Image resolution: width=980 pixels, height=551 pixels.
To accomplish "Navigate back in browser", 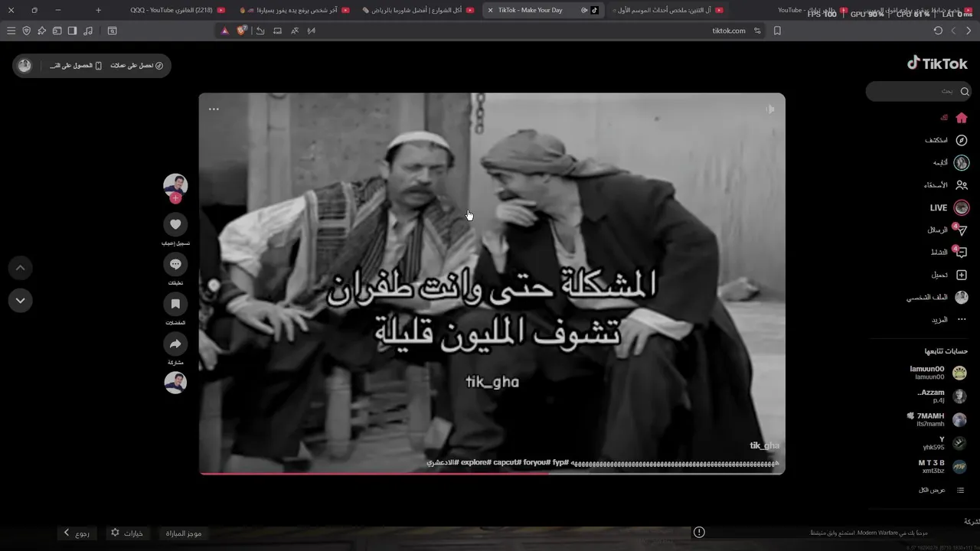I will pyautogui.click(x=969, y=31).
